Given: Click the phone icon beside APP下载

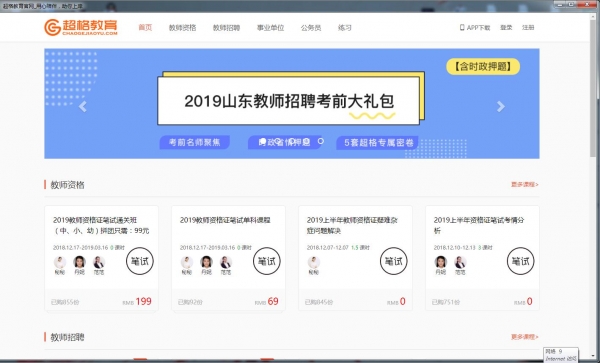Looking at the screenshot, I should click(462, 28).
